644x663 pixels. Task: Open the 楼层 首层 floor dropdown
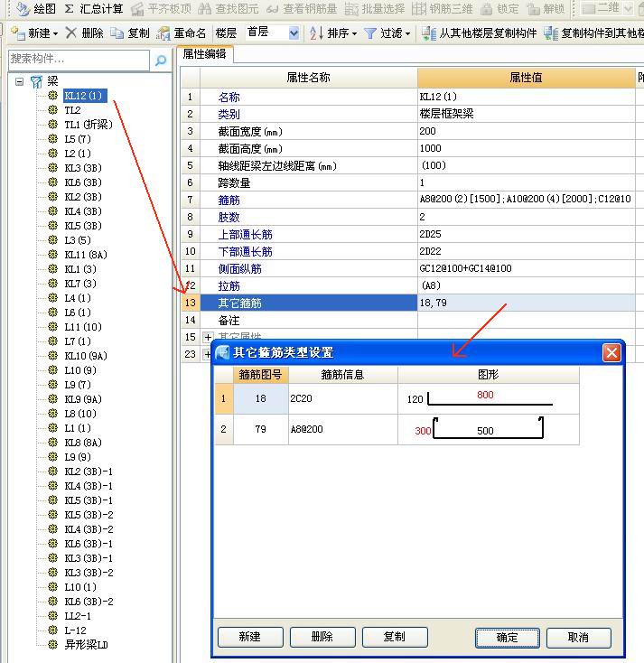[294, 33]
